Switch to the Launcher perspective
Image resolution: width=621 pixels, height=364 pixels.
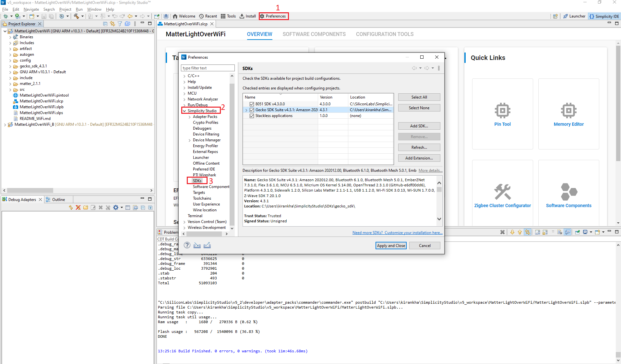coord(574,16)
